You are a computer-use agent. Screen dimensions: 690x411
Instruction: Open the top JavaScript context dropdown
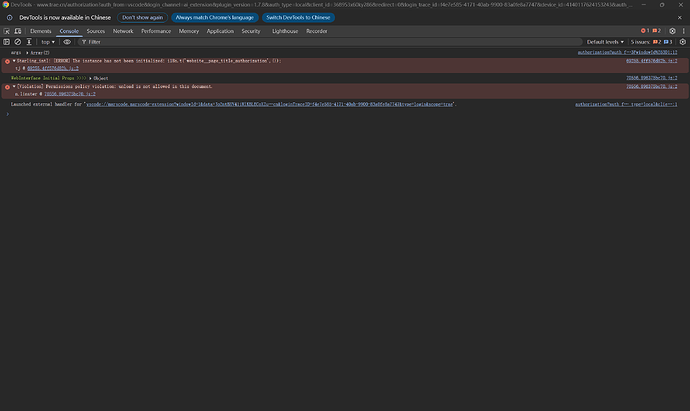point(48,42)
